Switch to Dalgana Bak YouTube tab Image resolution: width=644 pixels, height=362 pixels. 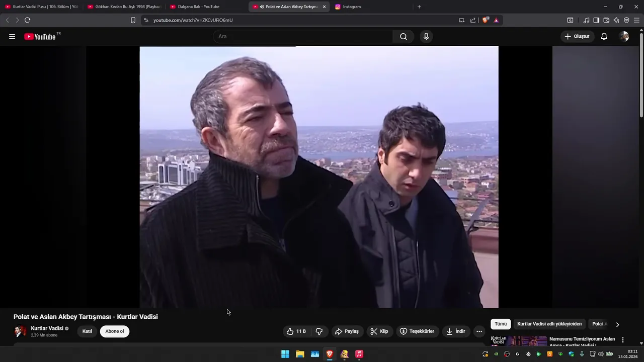[x=206, y=7]
